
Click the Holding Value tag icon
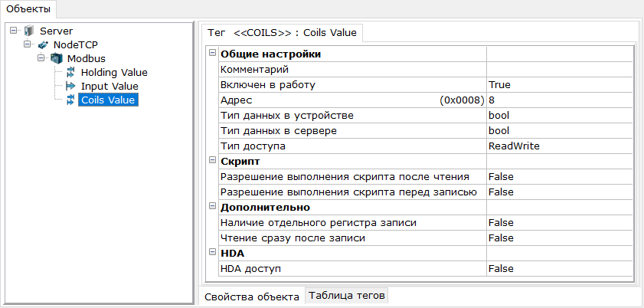click(70, 73)
